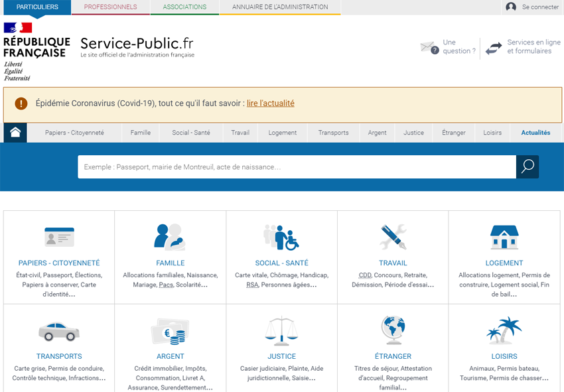This screenshot has width=564, height=392.
Task: Open Annuaire de l'administration tab
Action: [x=280, y=7]
